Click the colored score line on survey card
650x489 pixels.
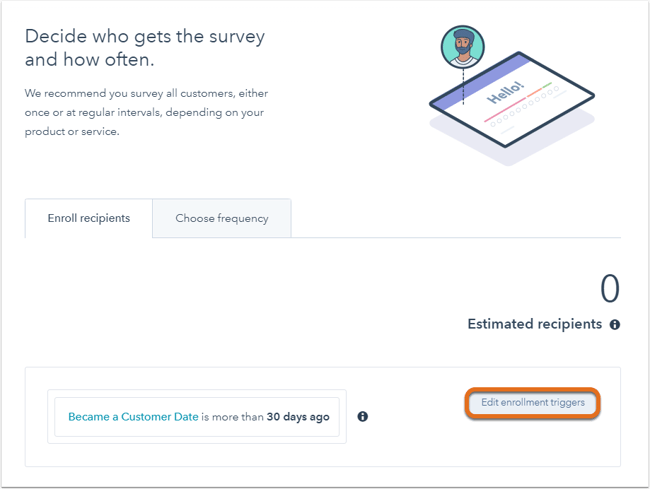point(518,102)
